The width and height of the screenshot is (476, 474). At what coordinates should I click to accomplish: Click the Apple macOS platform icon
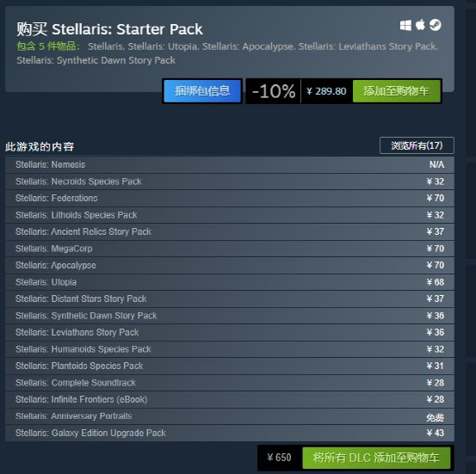tap(420, 25)
